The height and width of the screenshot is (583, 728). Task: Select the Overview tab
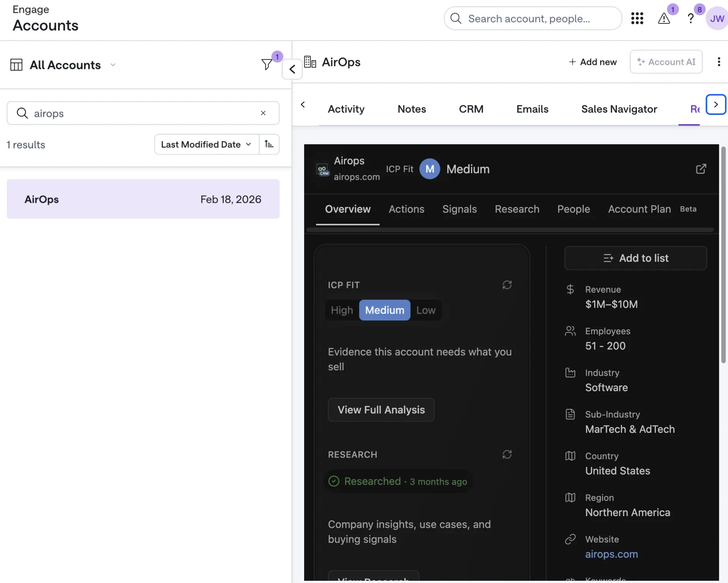(x=348, y=209)
